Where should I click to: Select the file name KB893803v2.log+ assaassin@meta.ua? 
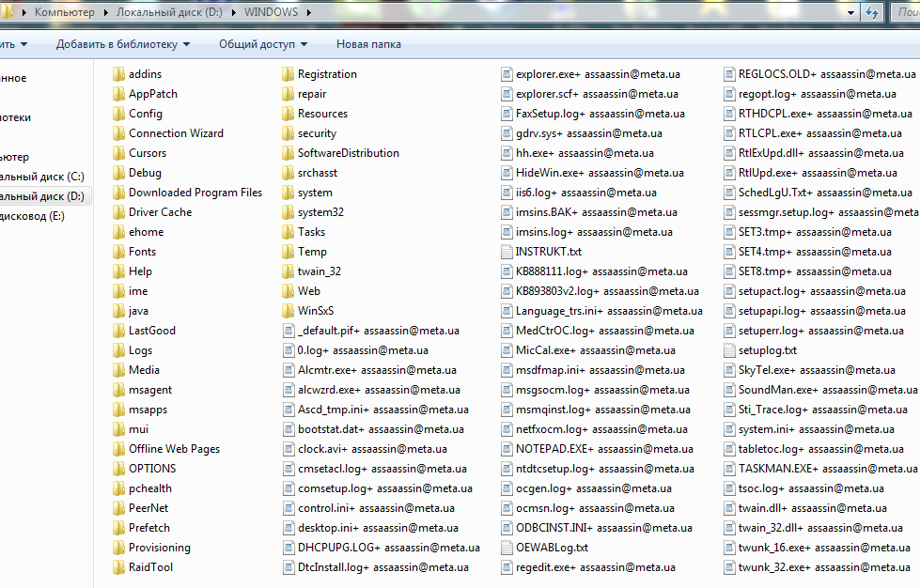point(607,291)
